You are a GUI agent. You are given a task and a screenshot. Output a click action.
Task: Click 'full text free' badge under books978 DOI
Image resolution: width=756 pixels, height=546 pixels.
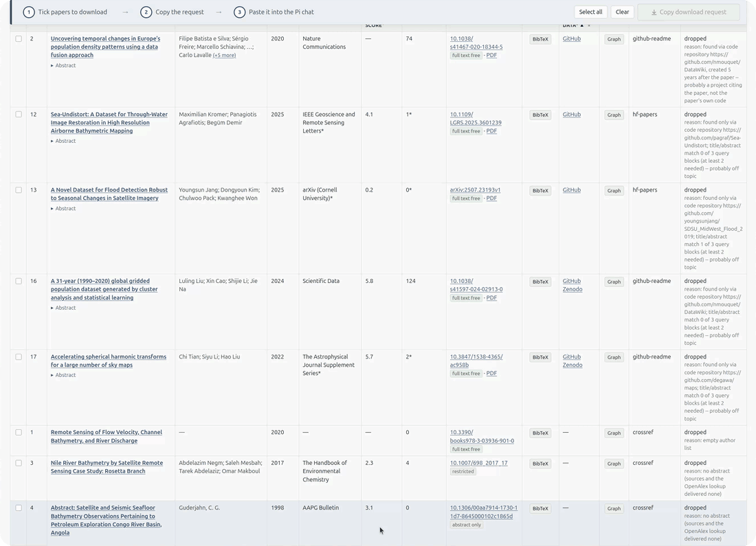466,449
